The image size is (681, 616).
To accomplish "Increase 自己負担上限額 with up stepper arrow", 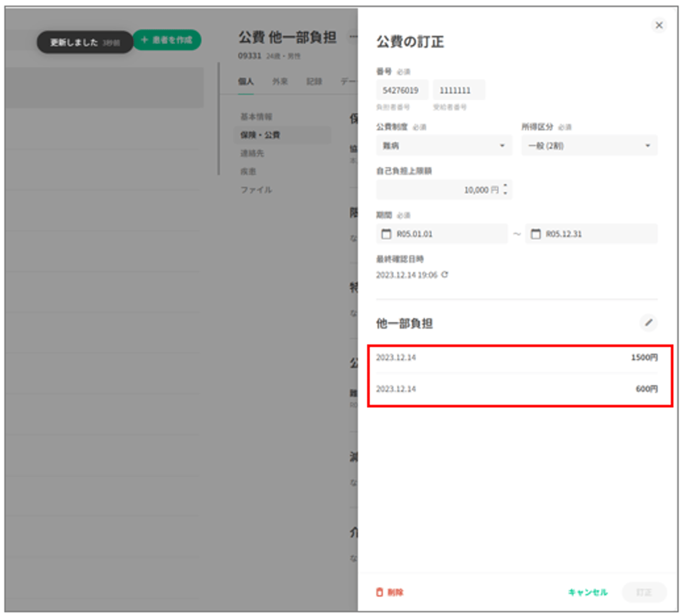I will pyautogui.click(x=505, y=185).
